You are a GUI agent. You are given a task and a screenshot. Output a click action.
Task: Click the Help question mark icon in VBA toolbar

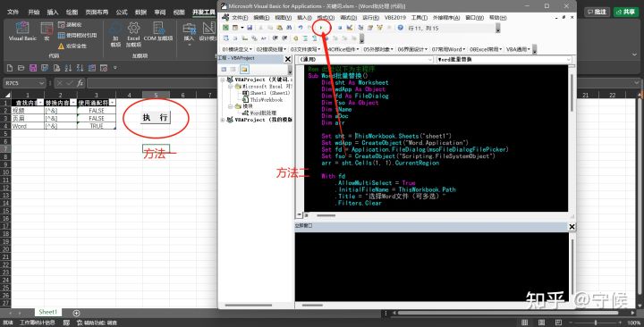pyautogui.click(x=400, y=28)
